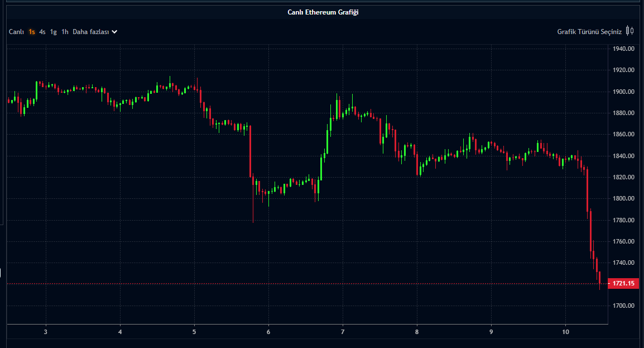
Task: Choose the 1h interval option
Action: 65,32
